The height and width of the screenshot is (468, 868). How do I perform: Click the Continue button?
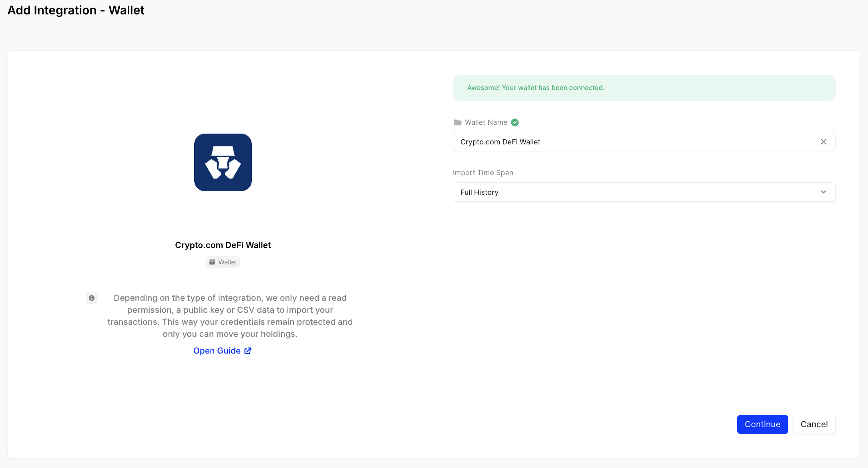pyautogui.click(x=762, y=424)
